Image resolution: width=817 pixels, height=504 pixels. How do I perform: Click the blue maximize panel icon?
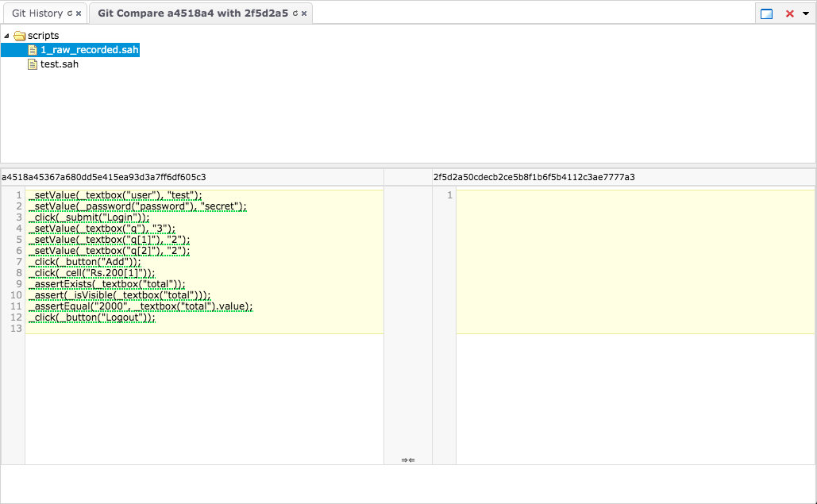pos(766,13)
